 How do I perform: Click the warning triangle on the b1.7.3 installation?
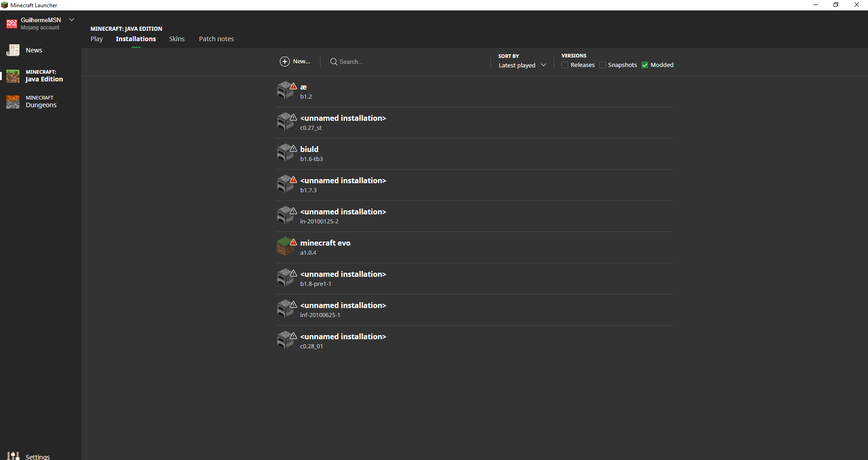(293, 180)
